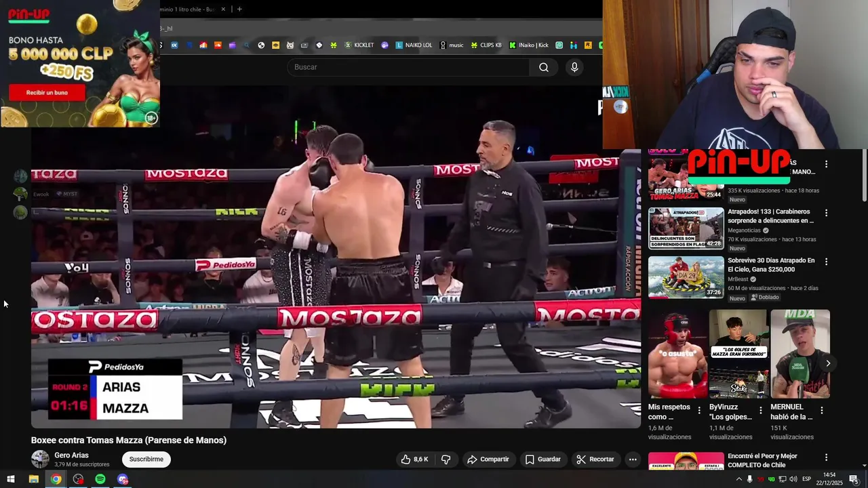Open the Gero Arias channel name link
Screen dimensions: 868x488
coord(71,455)
